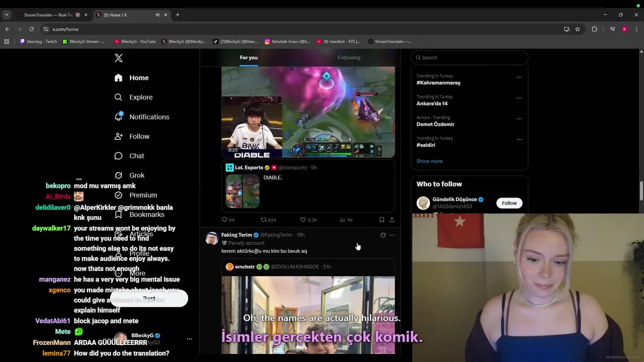The width and height of the screenshot is (644, 362).
Task: Open StreamTranslate bookmark in bookmarks bar
Action: point(389,42)
